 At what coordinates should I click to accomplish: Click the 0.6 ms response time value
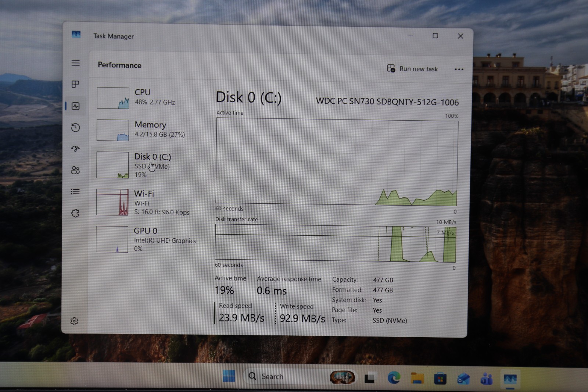272,291
